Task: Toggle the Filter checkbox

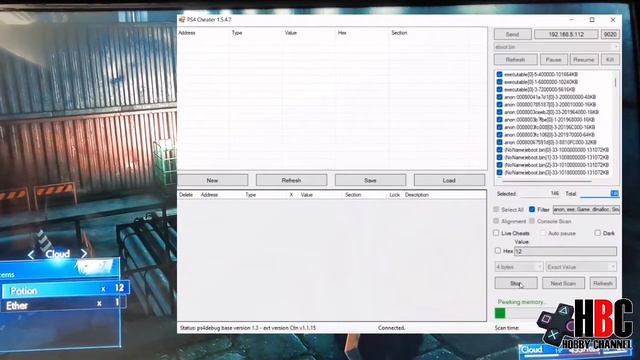Action: pyautogui.click(x=532, y=209)
